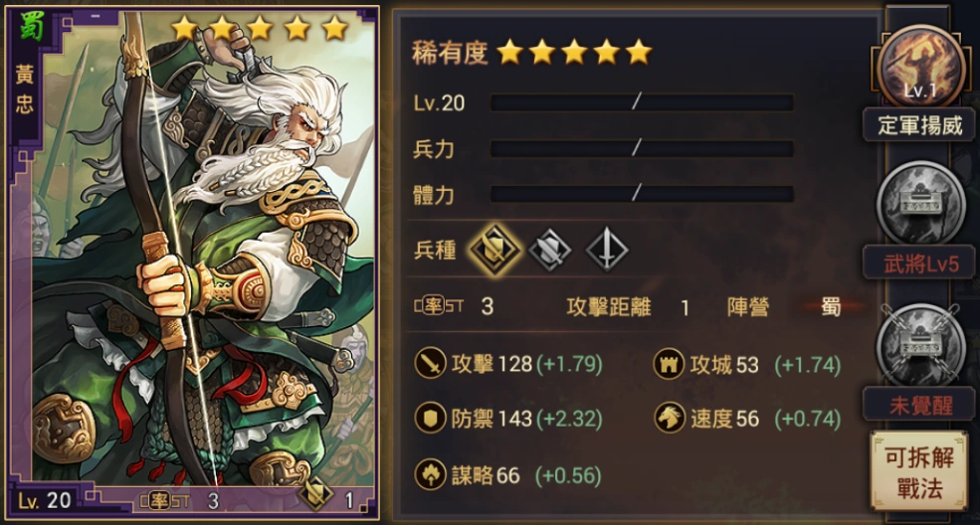Viewport: 980px width, 525px height.
Task: Click the 兵力 troop strength bar
Action: point(642,148)
